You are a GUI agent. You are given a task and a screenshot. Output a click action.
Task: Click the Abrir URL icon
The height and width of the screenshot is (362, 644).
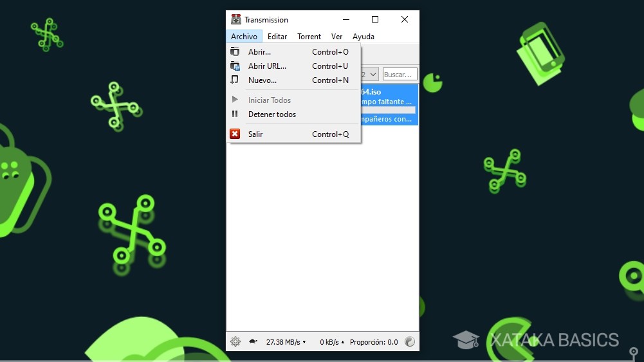click(235, 66)
